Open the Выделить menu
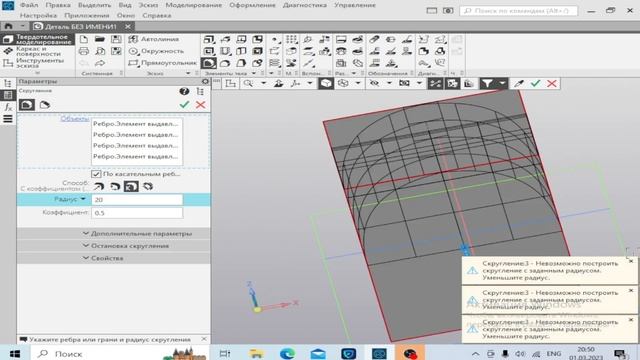Screen dimensions: 640x360 coord(95,5)
